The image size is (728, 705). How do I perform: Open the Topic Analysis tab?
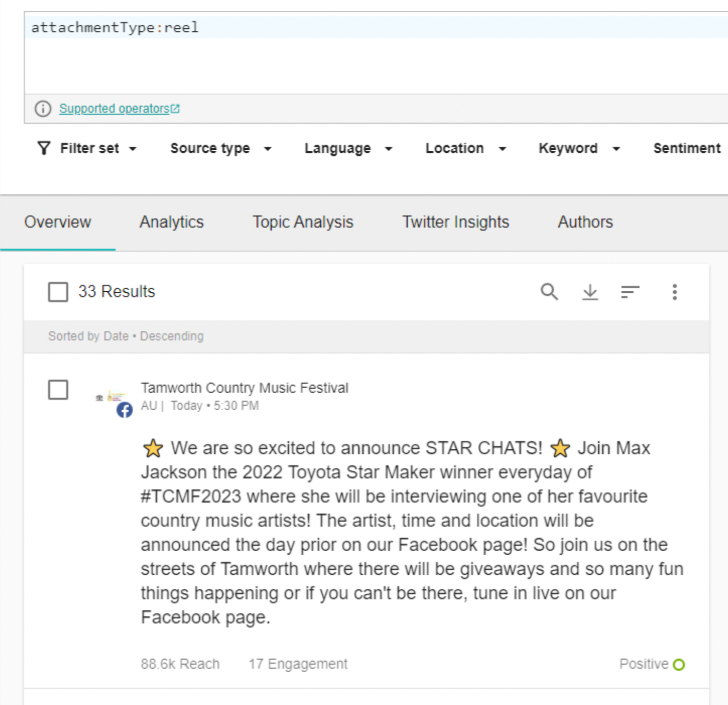click(x=303, y=222)
